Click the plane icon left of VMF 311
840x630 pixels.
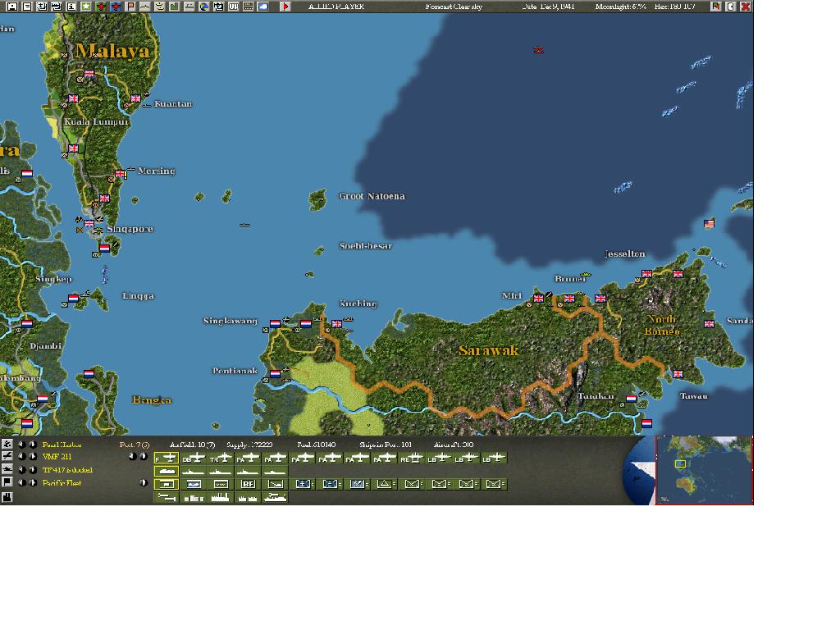7,456
